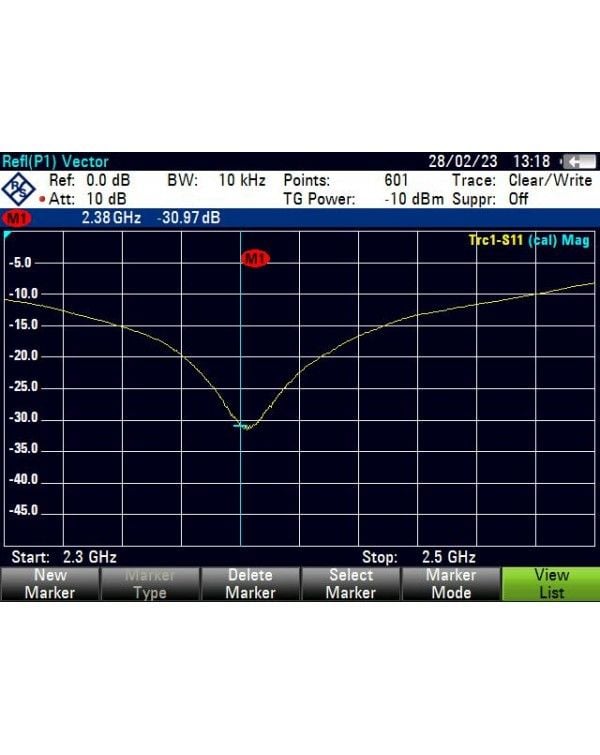Click the Trace mode Clear/Write value

(546, 181)
